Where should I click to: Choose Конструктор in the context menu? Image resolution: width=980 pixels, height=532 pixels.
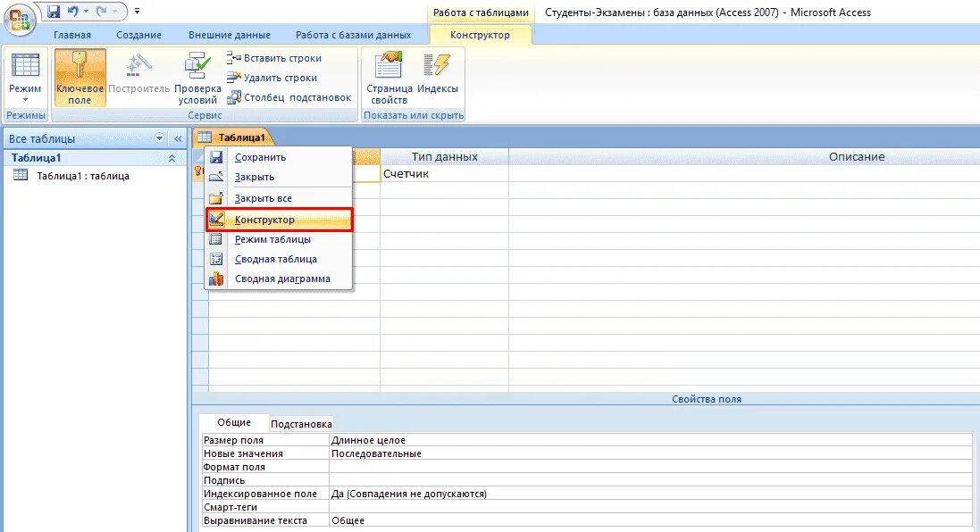[279, 220]
